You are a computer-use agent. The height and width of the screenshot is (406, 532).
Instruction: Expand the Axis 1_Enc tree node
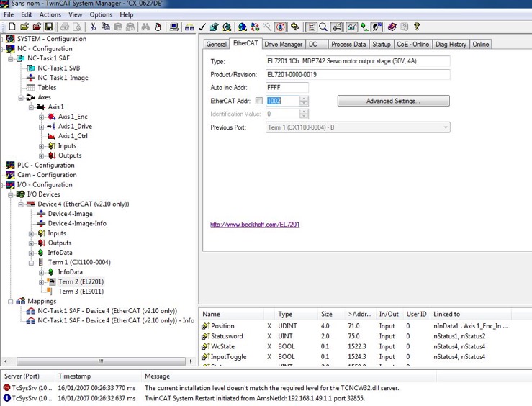click(x=42, y=117)
